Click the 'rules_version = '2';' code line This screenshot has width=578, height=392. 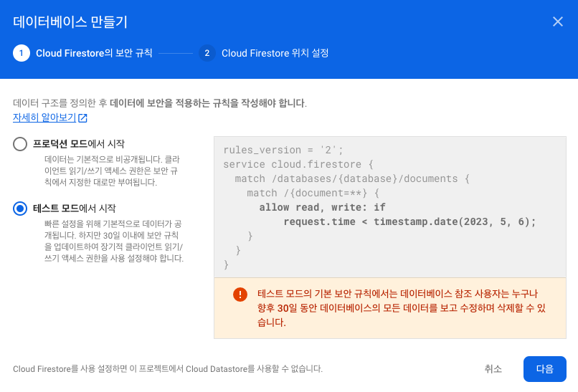[x=283, y=150]
